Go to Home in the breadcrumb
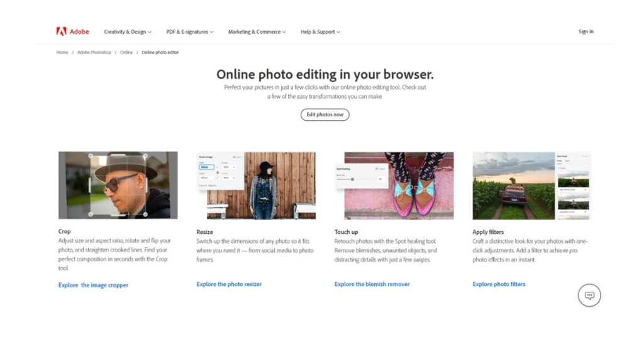Viewport: 644px width, 337px height. point(62,52)
